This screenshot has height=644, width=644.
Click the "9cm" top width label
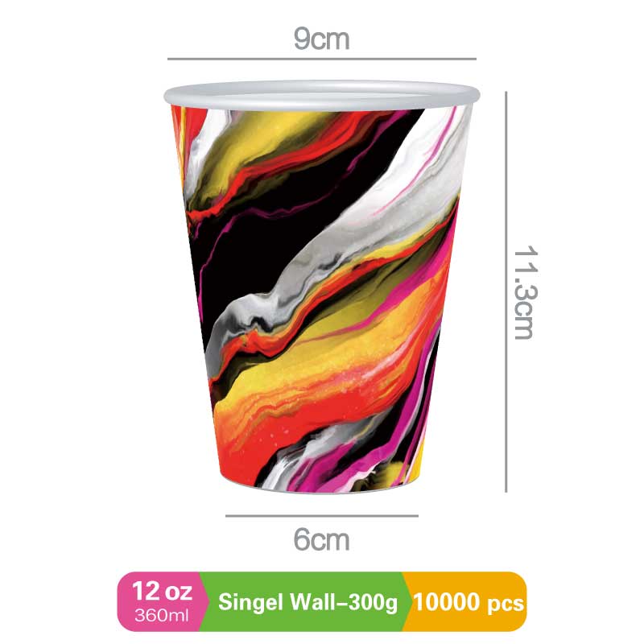point(321,39)
